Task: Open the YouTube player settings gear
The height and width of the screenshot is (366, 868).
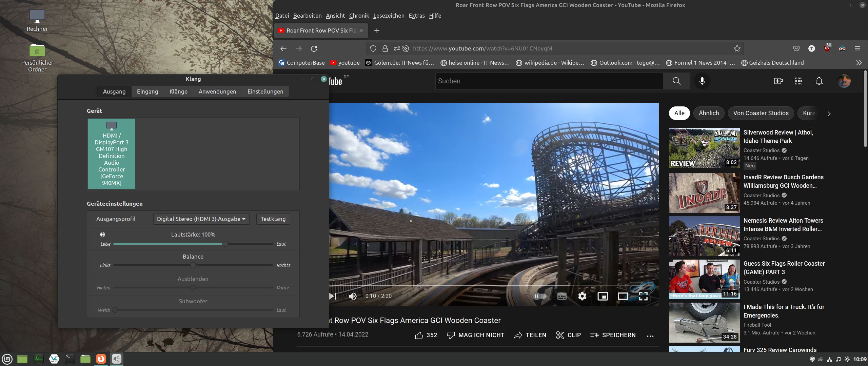Action: [582, 296]
